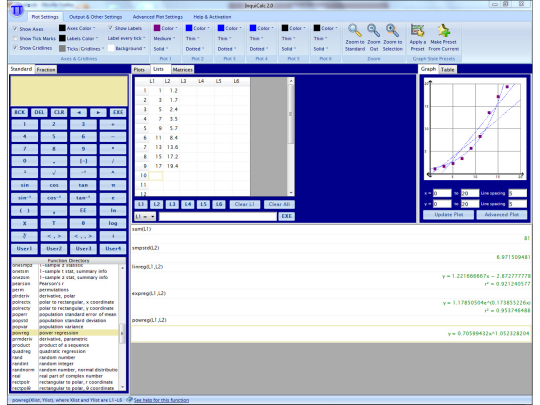Click the Apply a Preset icon
Image resolution: width=540 pixels, height=405 pixels.
click(x=417, y=31)
